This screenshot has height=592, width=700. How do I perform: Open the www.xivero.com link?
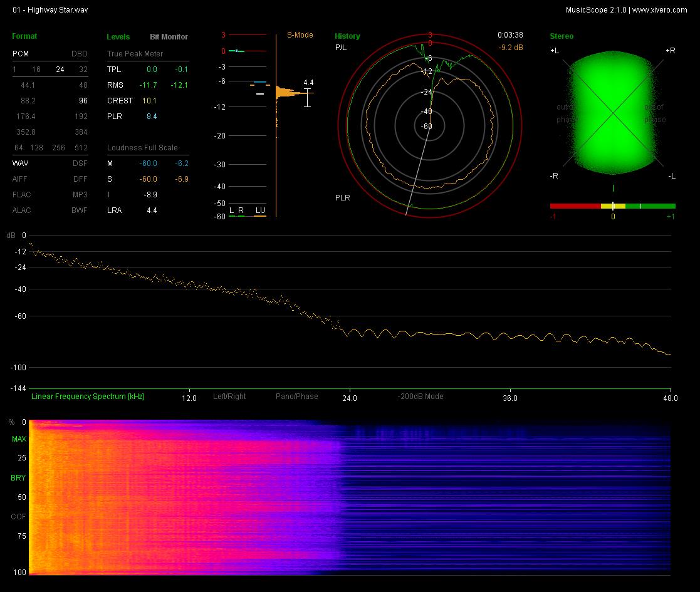[x=659, y=10]
